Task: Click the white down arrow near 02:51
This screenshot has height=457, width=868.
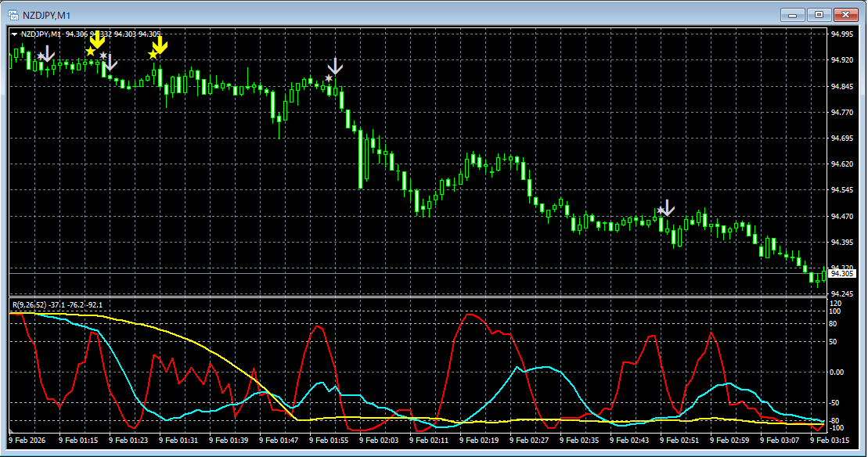Action: coord(667,207)
